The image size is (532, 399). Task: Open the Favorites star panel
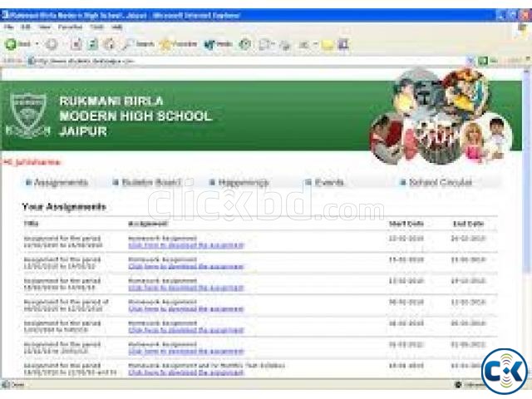179,44
